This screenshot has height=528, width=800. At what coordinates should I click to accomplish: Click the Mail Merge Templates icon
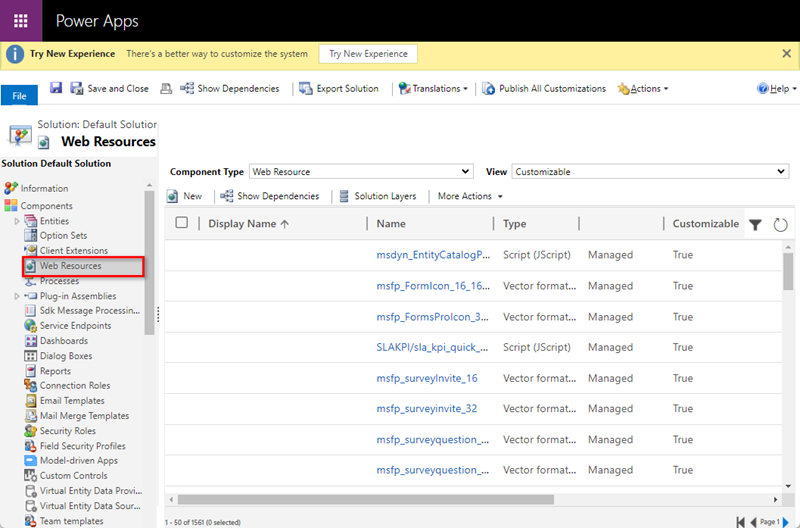(x=31, y=416)
